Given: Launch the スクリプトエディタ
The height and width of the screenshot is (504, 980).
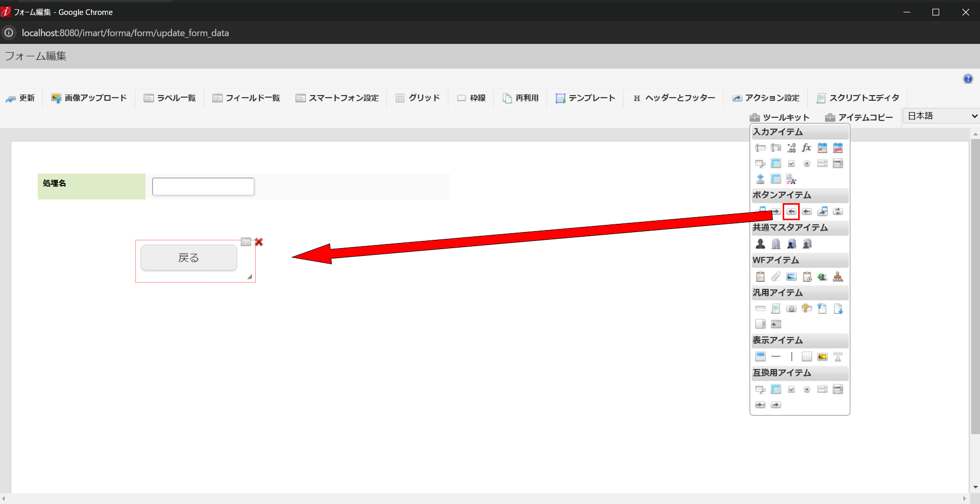Looking at the screenshot, I should click(858, 98).
